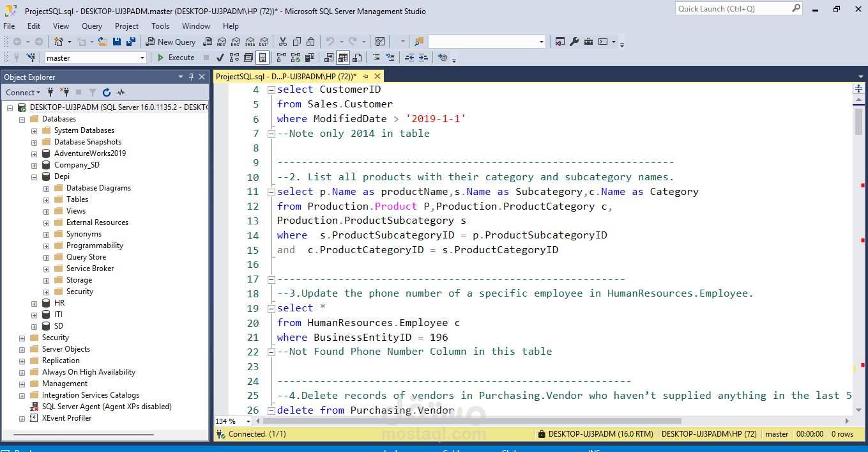Open the File menu
Image resolution: width=868 pixels, height=452 pixels.
[9, 26]
